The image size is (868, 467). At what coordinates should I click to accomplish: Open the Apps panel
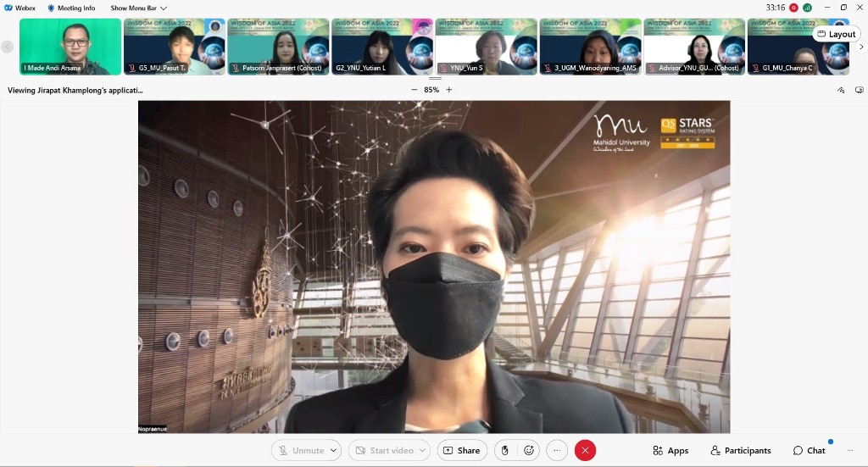tap(670, 451)
